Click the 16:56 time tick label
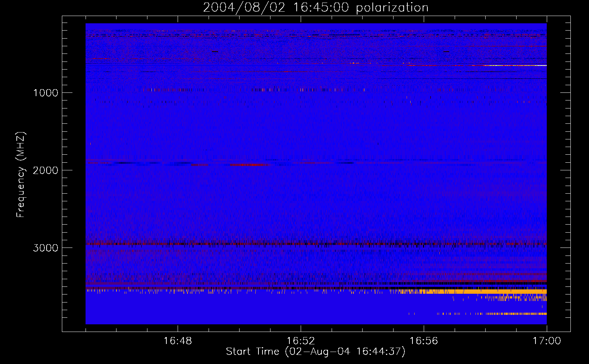 424,341
